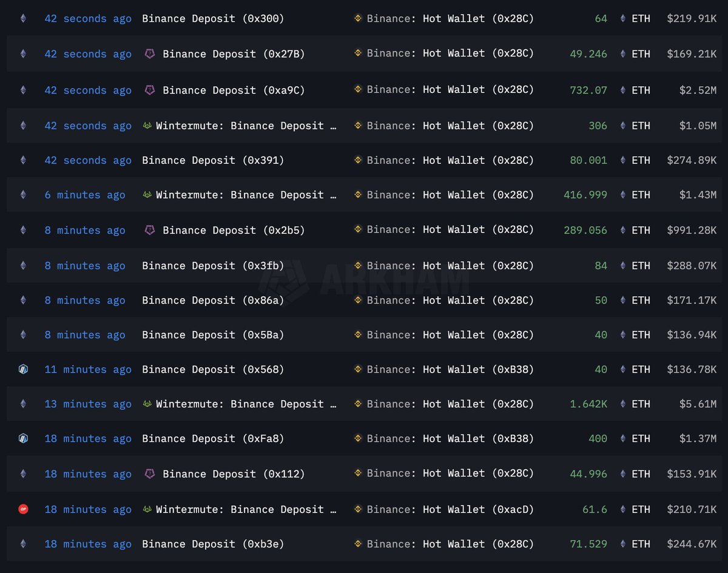
Task: Click Ethereum chain icon in the 0x86a row
Action: click(x=23, y=300)
